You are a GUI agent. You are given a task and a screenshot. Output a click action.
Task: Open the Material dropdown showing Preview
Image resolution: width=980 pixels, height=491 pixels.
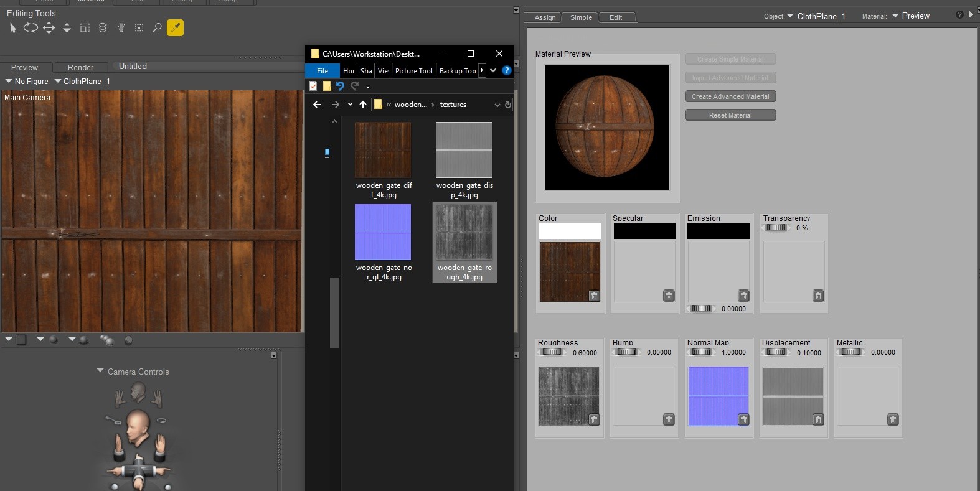[910, 16]
